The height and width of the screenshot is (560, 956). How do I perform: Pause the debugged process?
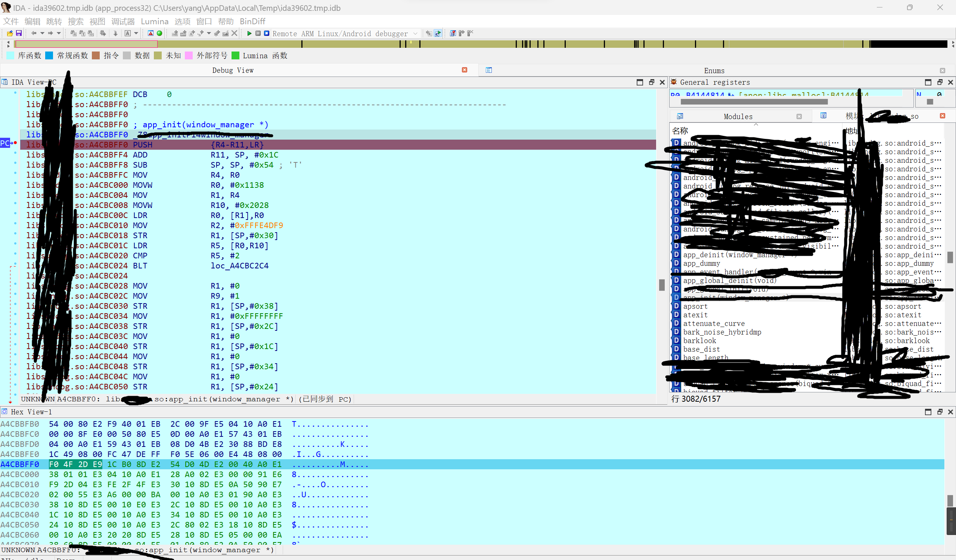coord(258,33)
